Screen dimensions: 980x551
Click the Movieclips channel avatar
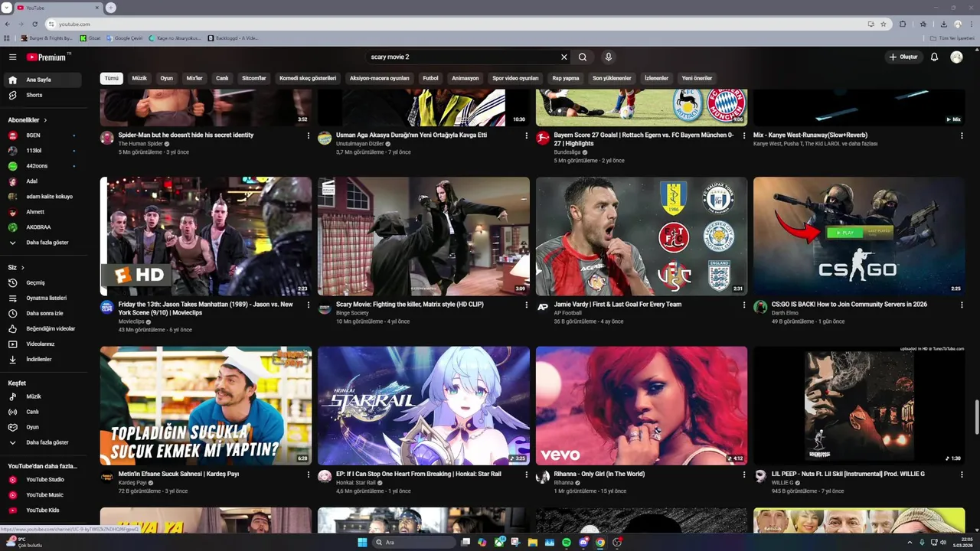(x=107, y=307)
